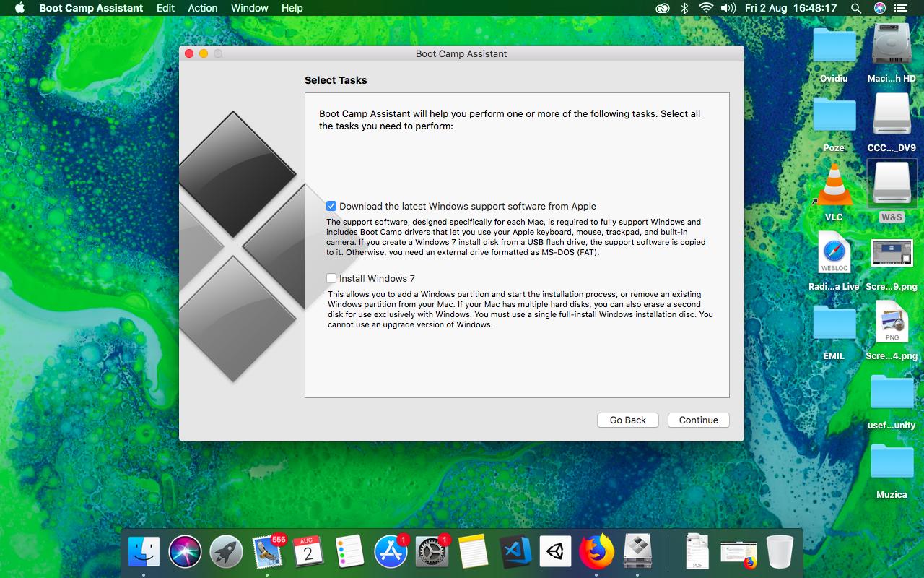Open the Action menu

pyautogui.click(x=203, y=8)
